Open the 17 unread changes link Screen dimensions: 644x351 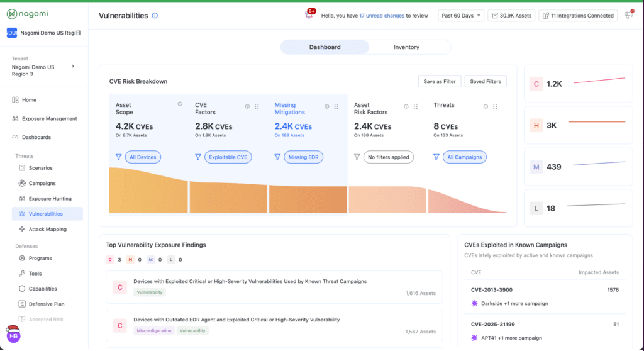pos(382,16)
